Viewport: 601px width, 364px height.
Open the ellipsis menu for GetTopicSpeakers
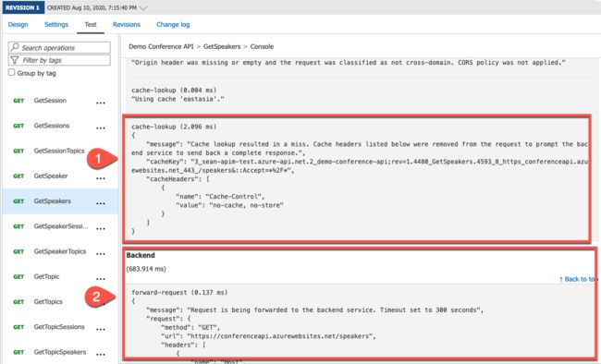[101, 355]
